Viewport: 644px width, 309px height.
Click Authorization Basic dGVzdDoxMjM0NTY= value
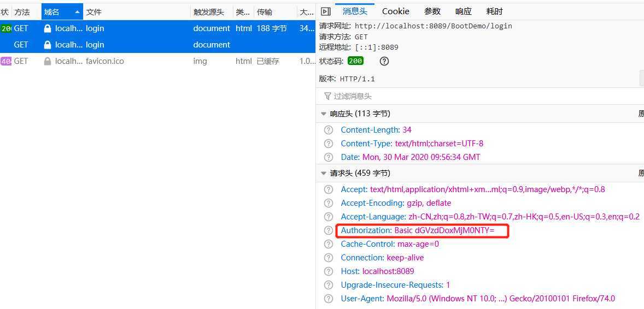(x=444, y=230)
